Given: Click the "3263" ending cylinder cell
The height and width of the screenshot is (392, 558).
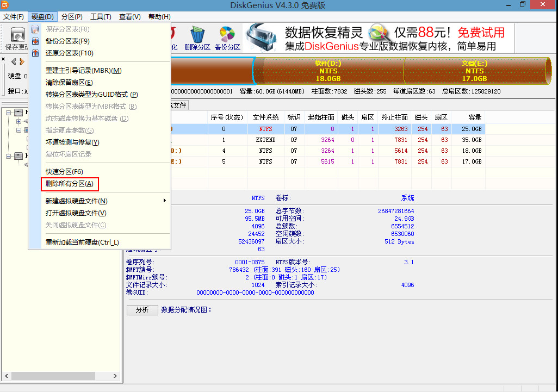Looking at the screenshot, I should click(x=401, y=129).
